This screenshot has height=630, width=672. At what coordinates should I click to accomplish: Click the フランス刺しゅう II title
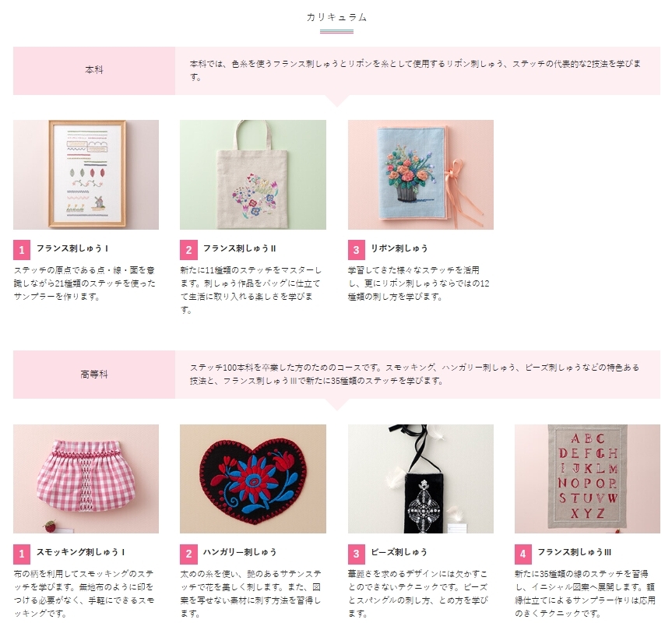tap(240, 248)
